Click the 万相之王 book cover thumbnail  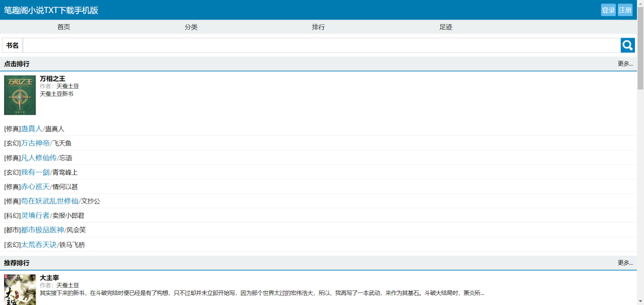(x=20, y=95)
